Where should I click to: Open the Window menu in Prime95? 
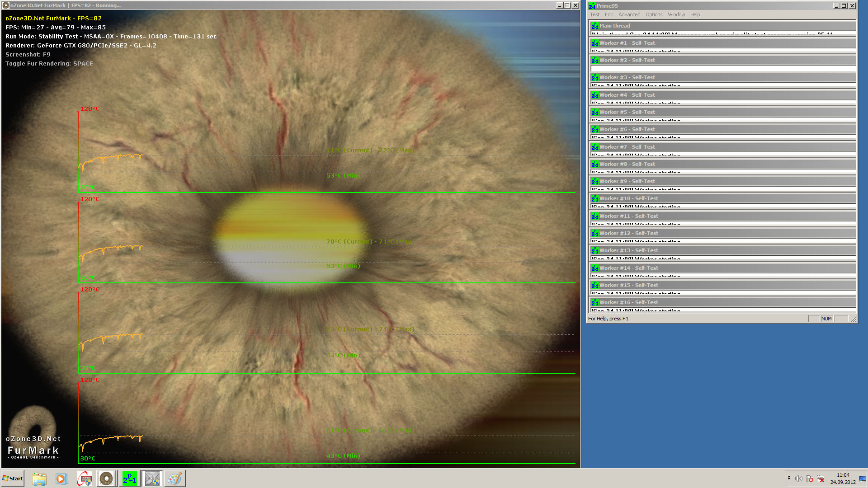click(x=676, y=14)
